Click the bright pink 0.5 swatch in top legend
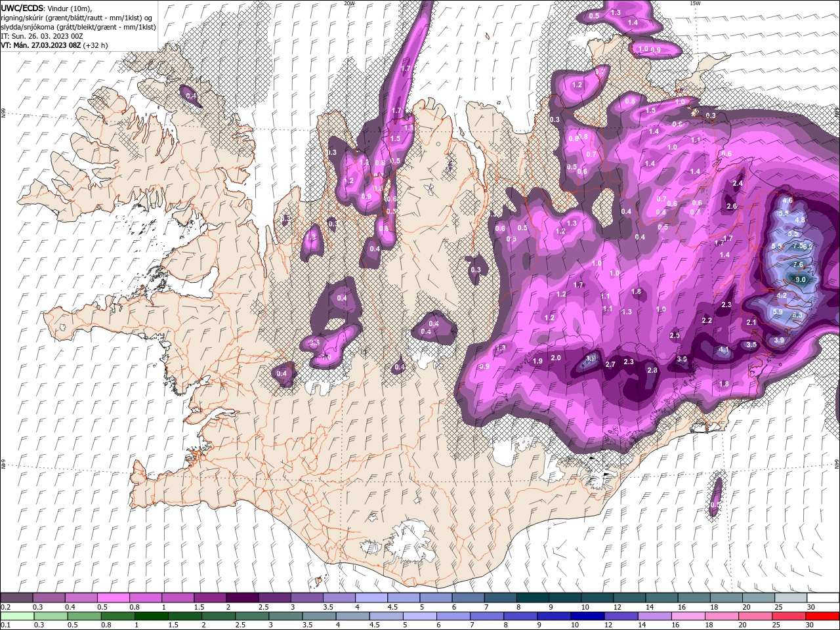The width and height of the screenshot is (840, 630). point(113,598)
